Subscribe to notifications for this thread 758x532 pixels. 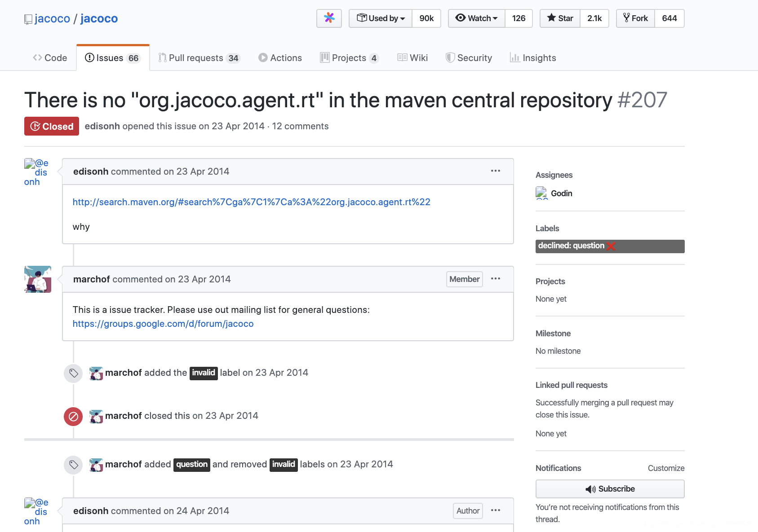[610, 489]
